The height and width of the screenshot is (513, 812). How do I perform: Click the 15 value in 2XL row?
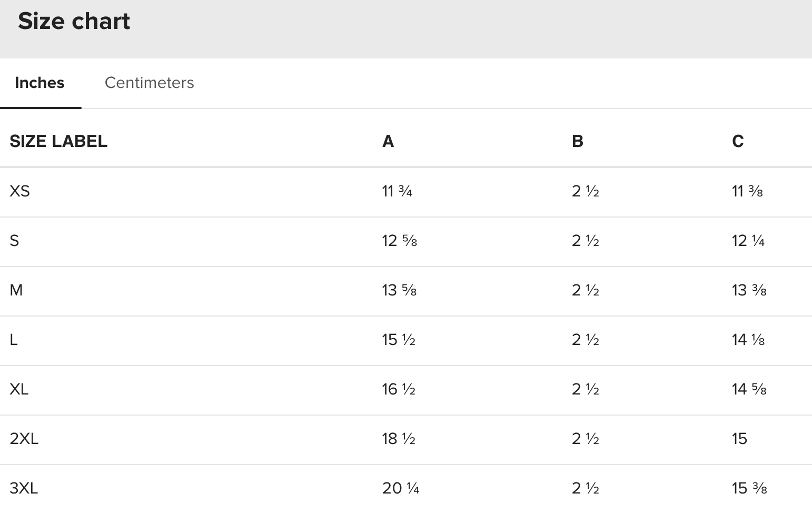739,439
